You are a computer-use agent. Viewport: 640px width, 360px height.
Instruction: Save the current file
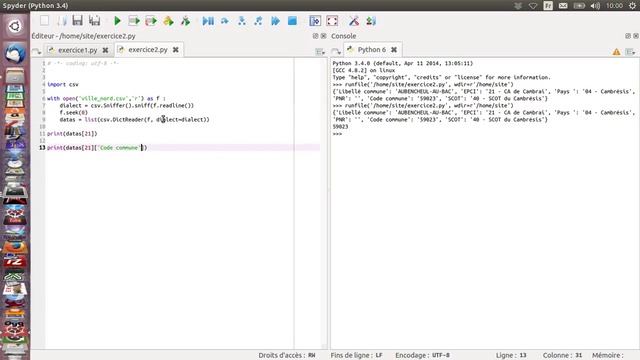[78, 21]
